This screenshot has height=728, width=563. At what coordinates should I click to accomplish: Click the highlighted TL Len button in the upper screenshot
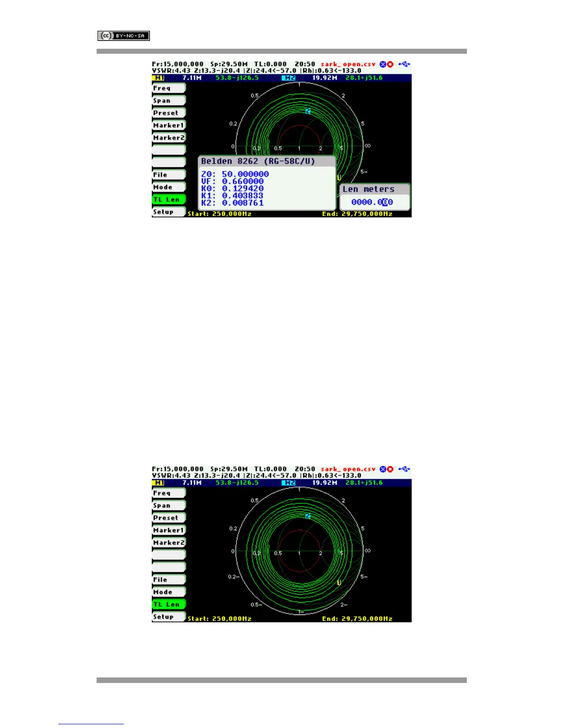[169, 199]
